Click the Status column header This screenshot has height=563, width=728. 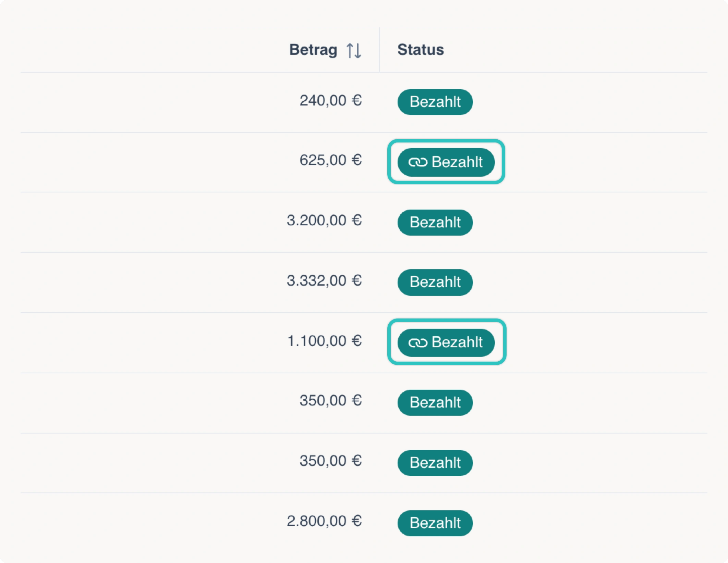421,50
